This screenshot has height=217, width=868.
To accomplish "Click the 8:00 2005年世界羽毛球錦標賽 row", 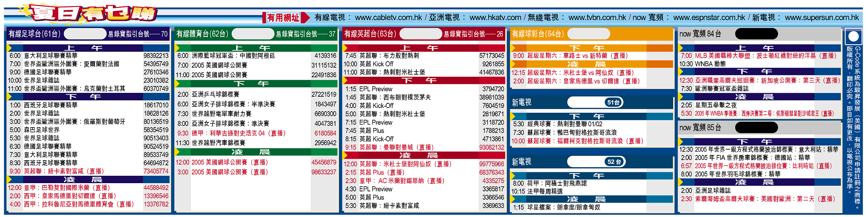I will point(760,174).
